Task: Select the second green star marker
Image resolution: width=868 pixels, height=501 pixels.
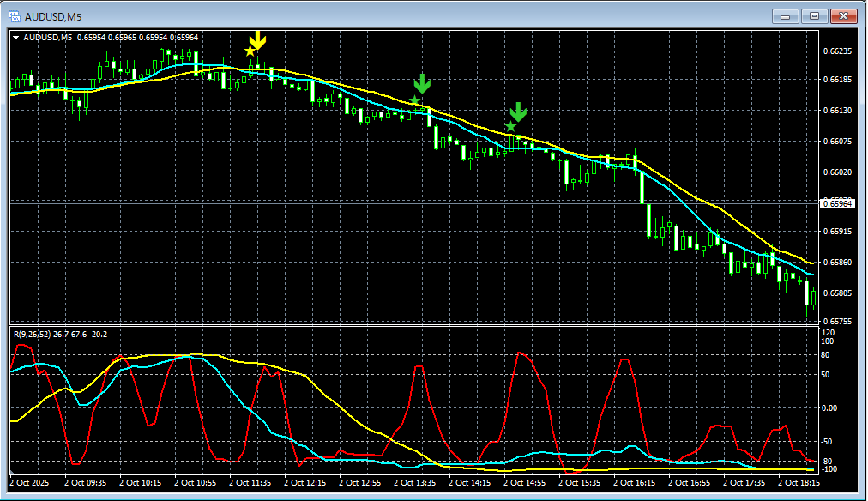Action: [511, 127]
